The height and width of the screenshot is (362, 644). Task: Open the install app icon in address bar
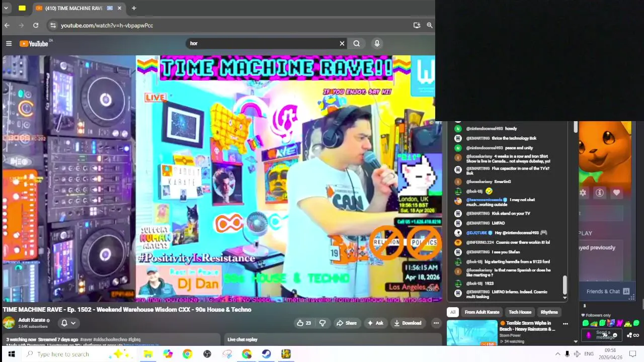pyautogui.click(x=417, y=25)
